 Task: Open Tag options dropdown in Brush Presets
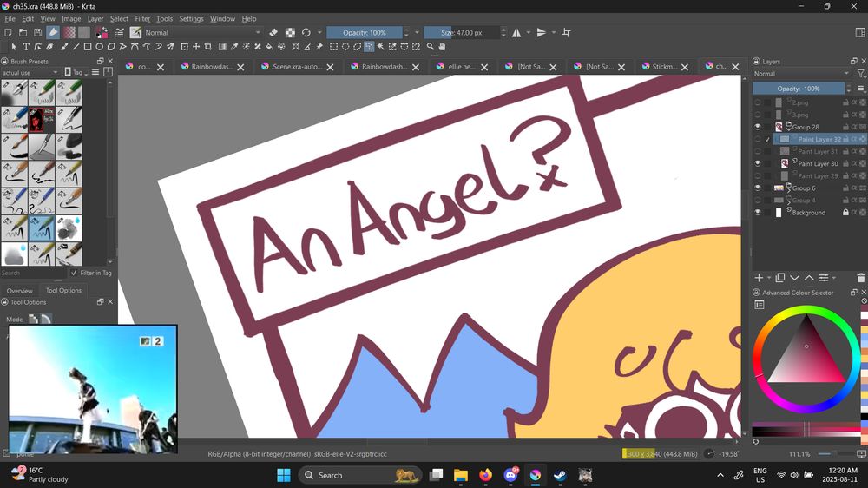coord(77,73)
